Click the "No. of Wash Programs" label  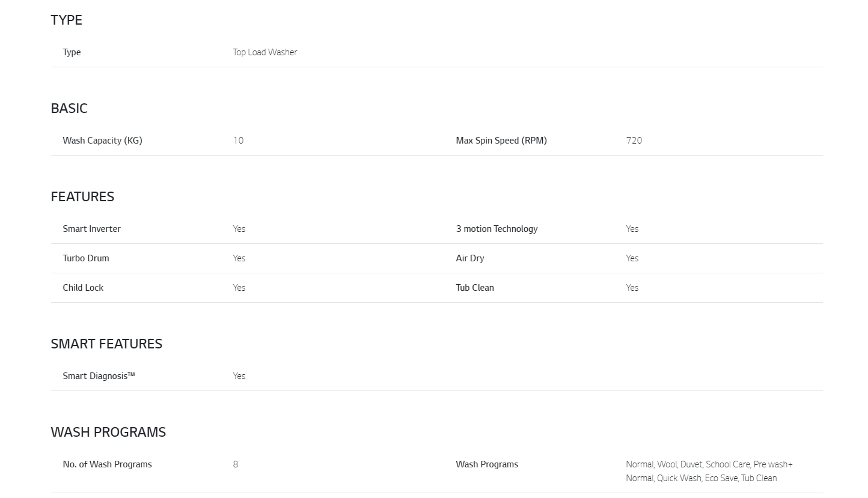(107, 464)
